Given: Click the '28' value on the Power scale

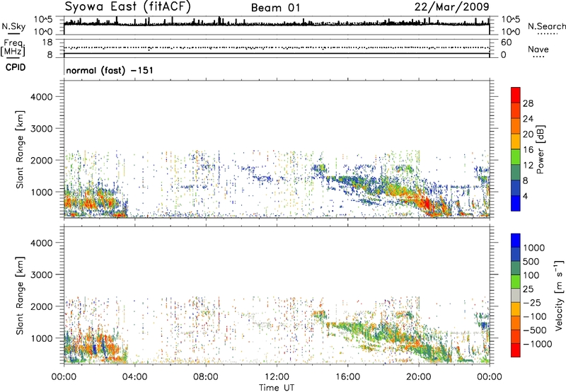Looking at the screenshot, I should coord(528,103).
